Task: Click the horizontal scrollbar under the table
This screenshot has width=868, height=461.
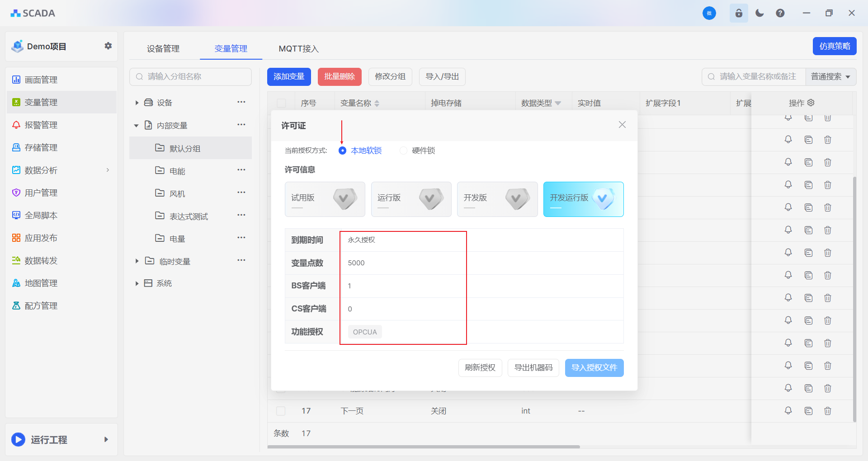Action: pos(423,447)
